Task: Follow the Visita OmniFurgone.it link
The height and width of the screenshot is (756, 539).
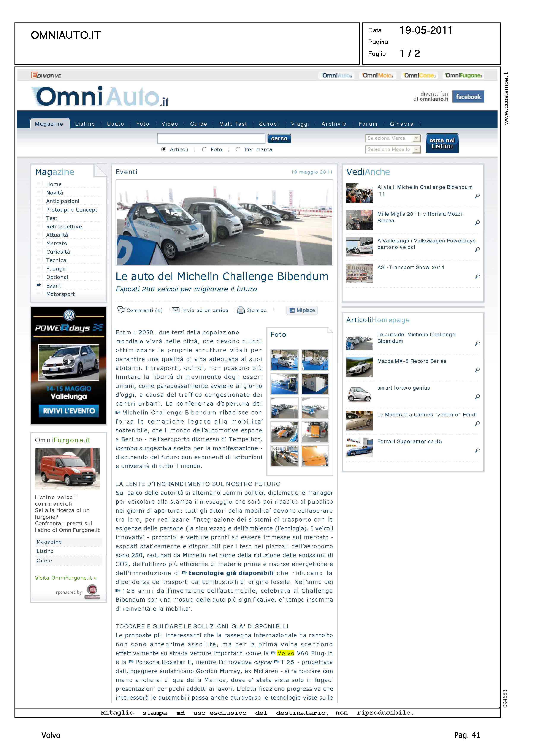Action: (66, 577)
